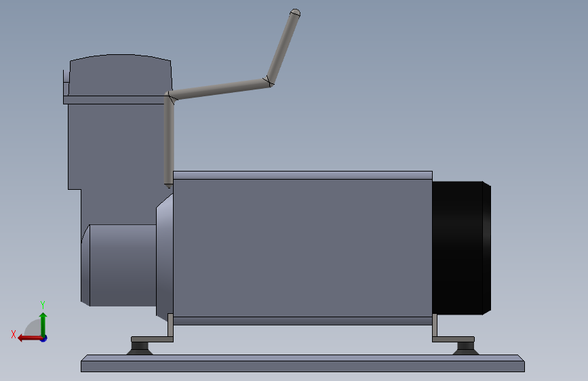The image size is (588, 381).
Task: Click the middle segment of the bent tube
Action: [x=219, y=89]
